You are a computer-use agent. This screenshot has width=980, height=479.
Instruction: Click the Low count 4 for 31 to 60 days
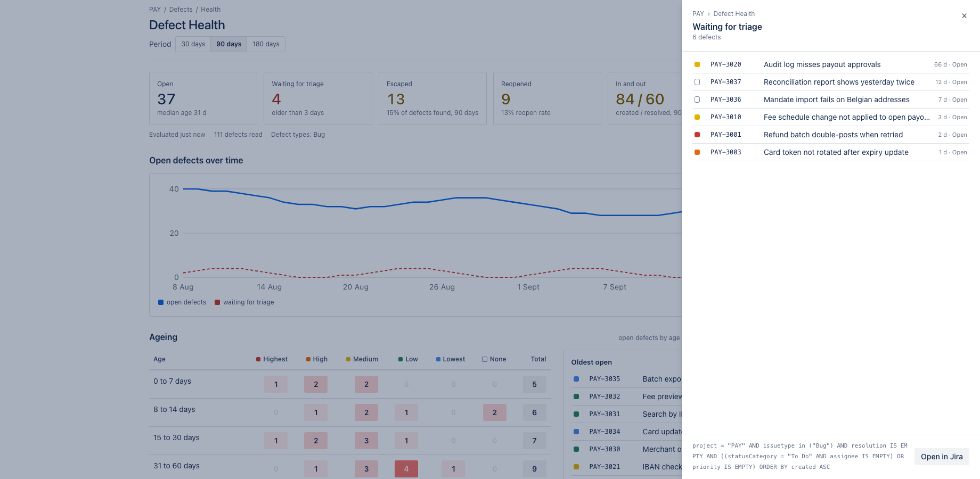[x=406, y=469]
